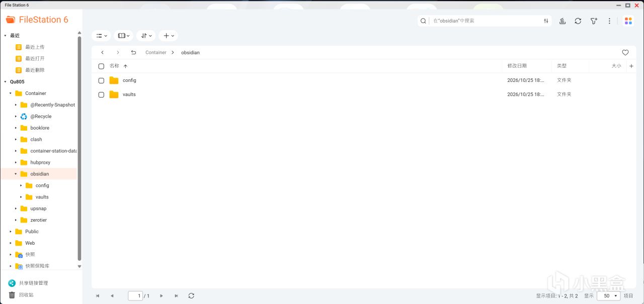The image size is (644, 304).
Task: Open the background tasks stack icon
Action: tap(562, 21)
